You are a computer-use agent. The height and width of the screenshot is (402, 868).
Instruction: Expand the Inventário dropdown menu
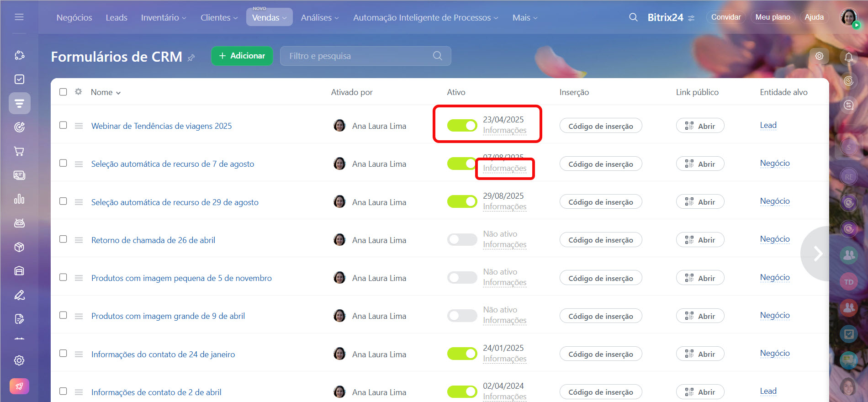click(164, 18)
